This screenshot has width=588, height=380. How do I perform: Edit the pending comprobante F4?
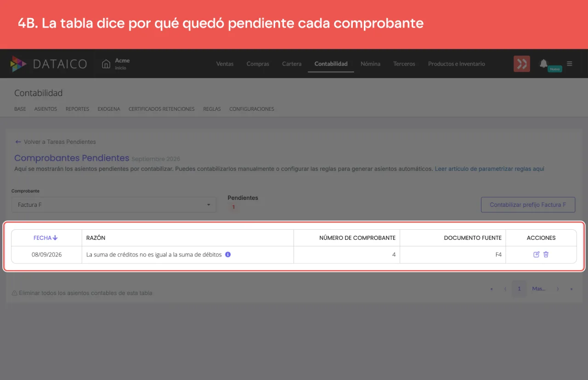point(536,255)
